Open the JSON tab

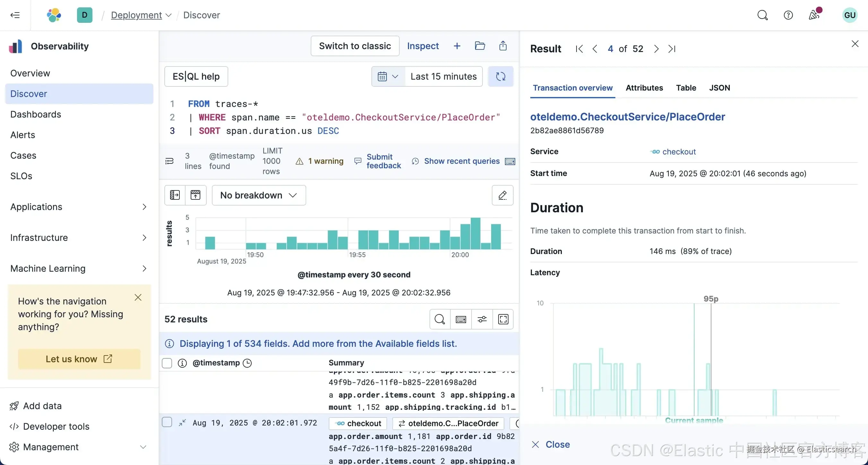pyautogui.click(x=719, y=88)
